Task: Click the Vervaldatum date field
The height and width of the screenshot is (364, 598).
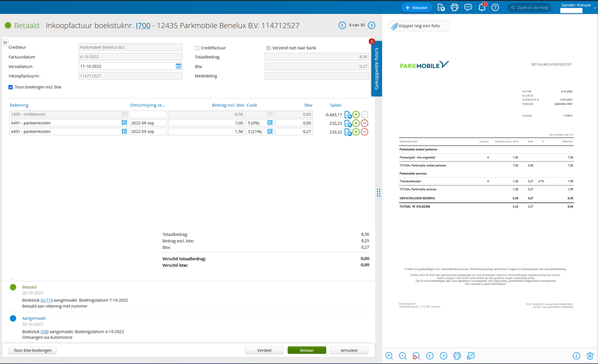Action: [x=127, y=66]
